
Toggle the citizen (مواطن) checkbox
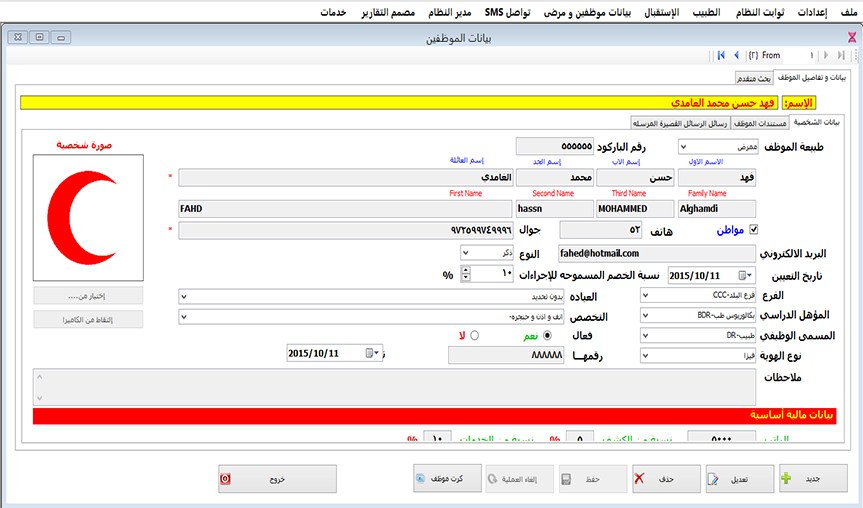coord(754,230)
